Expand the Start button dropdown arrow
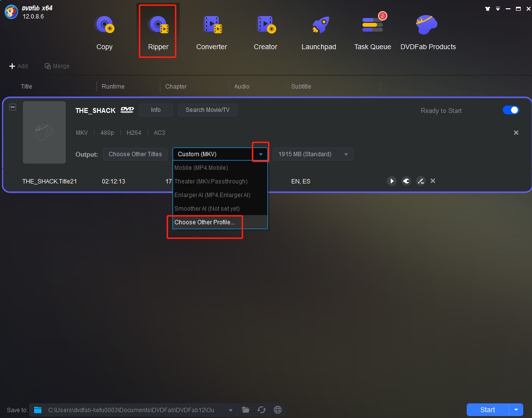The height and width of the screenshot is (418, 532). click(x=516, y=409)
